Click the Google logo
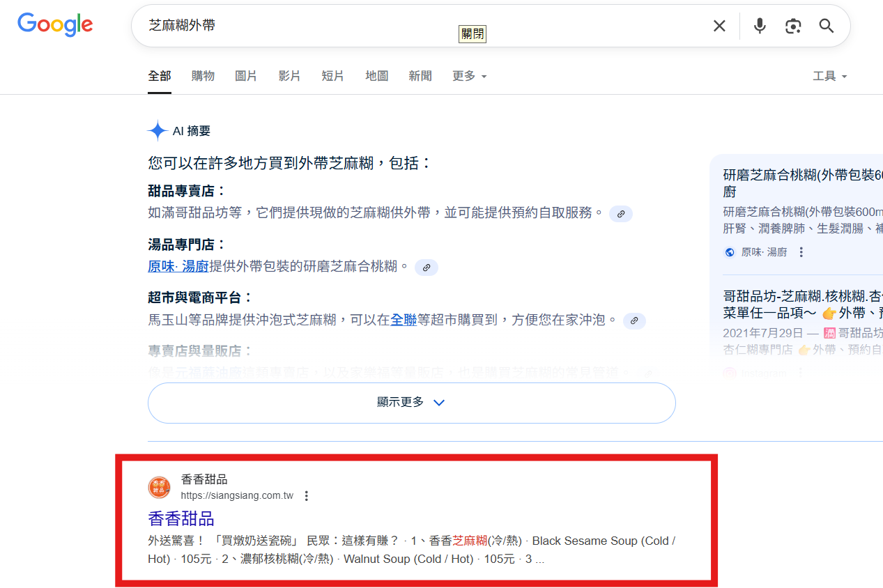This screenshot has width=883, height=588. pos(55,25)
